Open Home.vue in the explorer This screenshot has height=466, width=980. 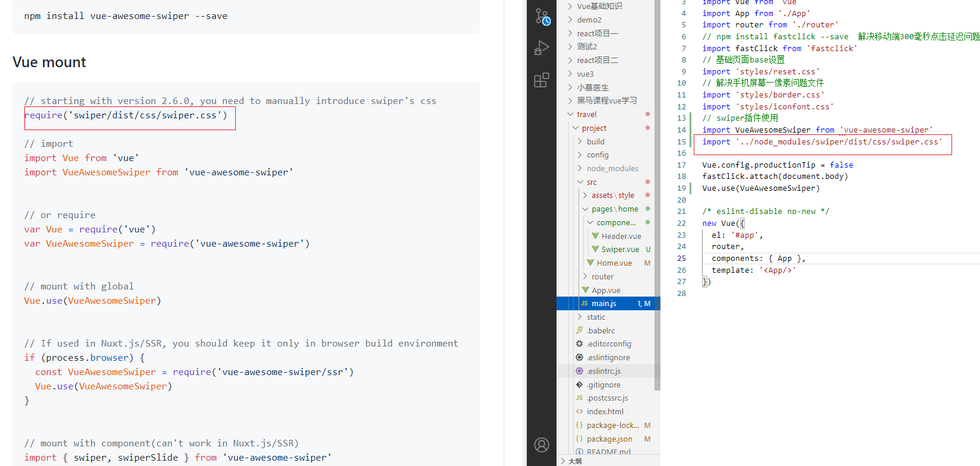click(614, 263)
